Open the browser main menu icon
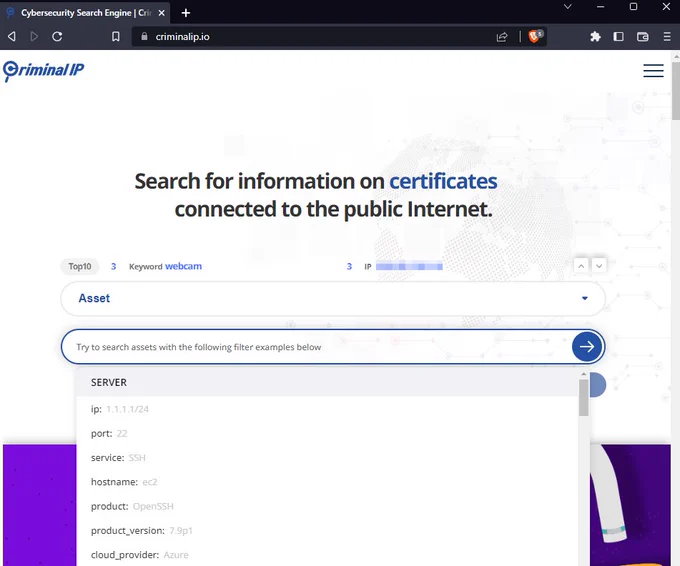Viewport: 680px width, 566px height. [x=667, y=36]
